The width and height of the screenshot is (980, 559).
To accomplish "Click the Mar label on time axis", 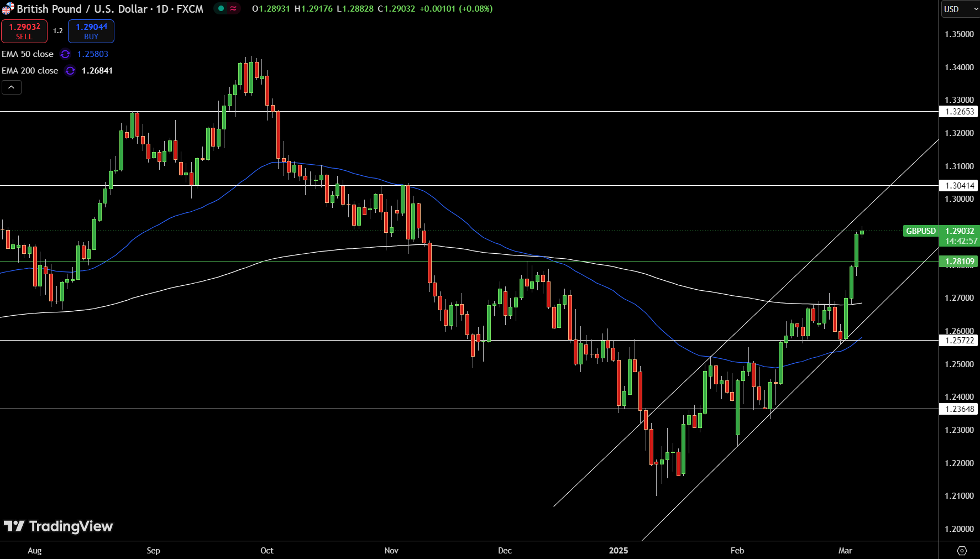I will click(x=845, y=551).
